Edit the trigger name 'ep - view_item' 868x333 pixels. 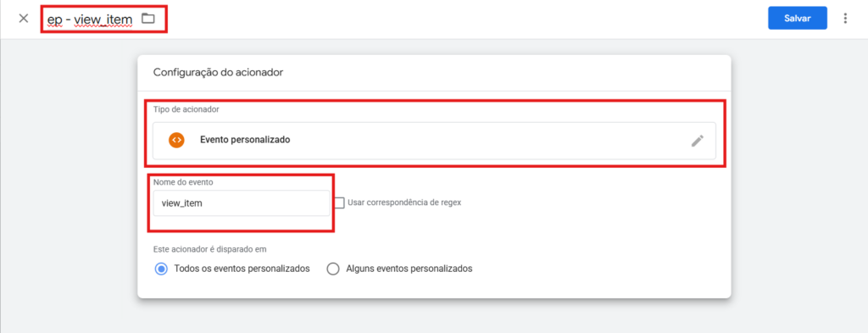90,20
